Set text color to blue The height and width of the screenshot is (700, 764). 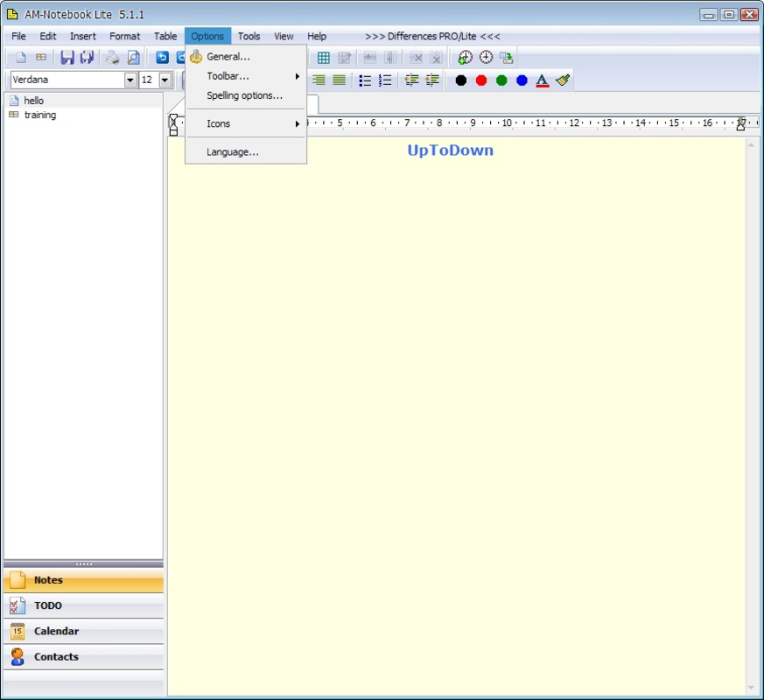coord(522,80)
